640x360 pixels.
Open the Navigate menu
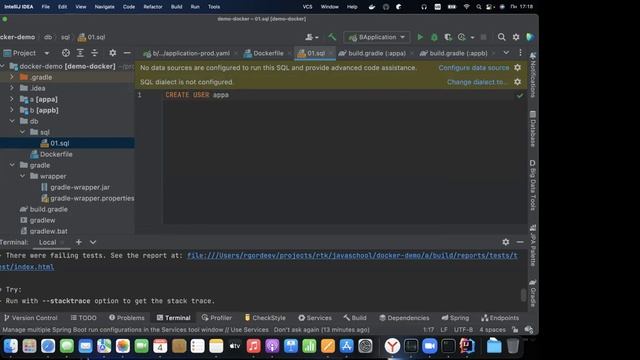(104, 7)
